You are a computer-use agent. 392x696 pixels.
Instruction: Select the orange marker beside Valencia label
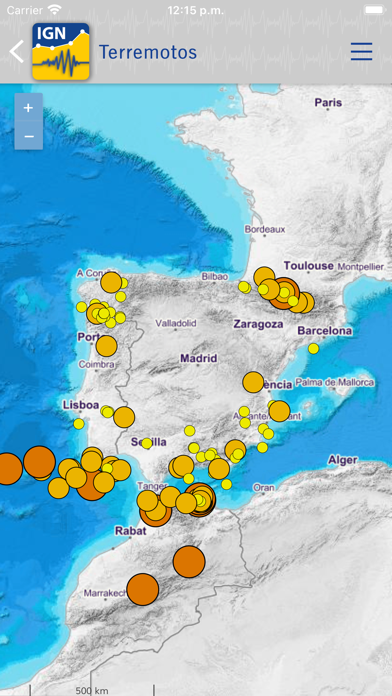(x=253, y=382)
